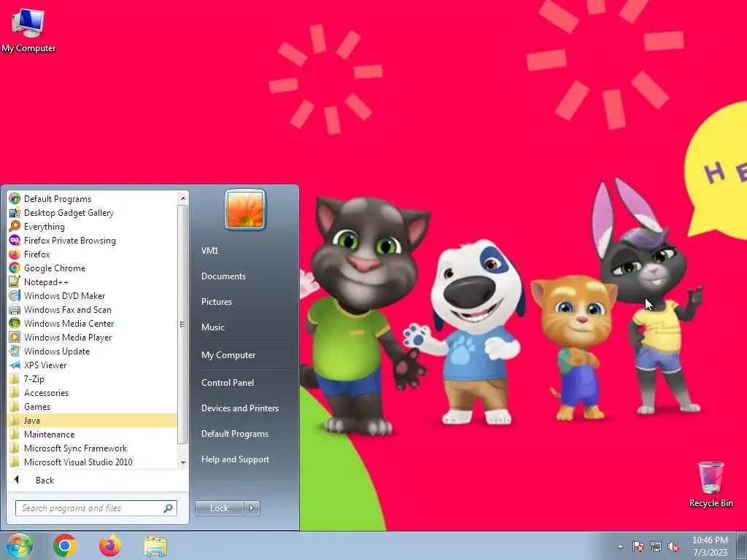Open My Computer desktop icon
This screenshot has height=560, width=747.
pos(28,31)
